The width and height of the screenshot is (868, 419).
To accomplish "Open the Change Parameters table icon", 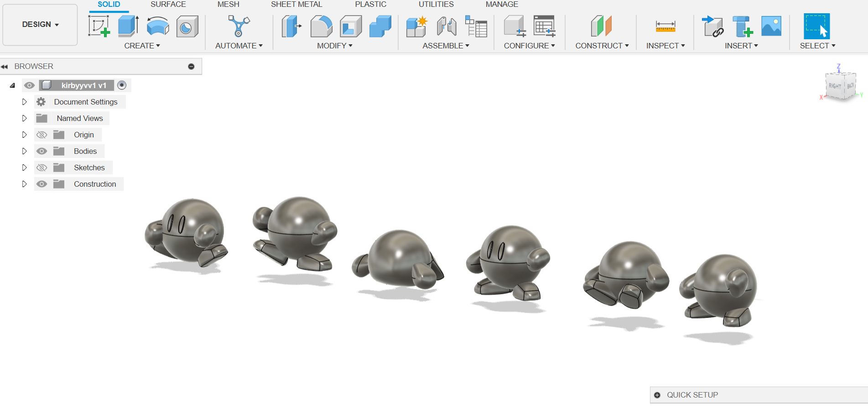I will coord(545,26).
